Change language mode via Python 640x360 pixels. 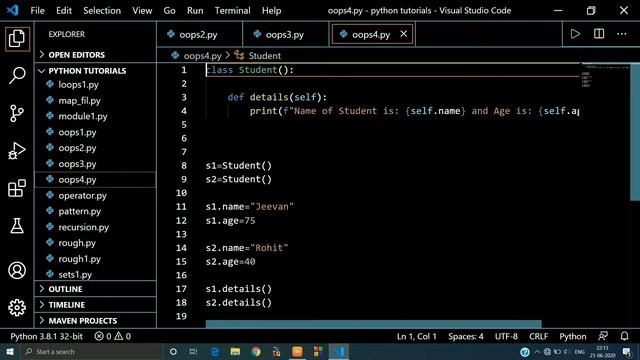click(573, 336)
